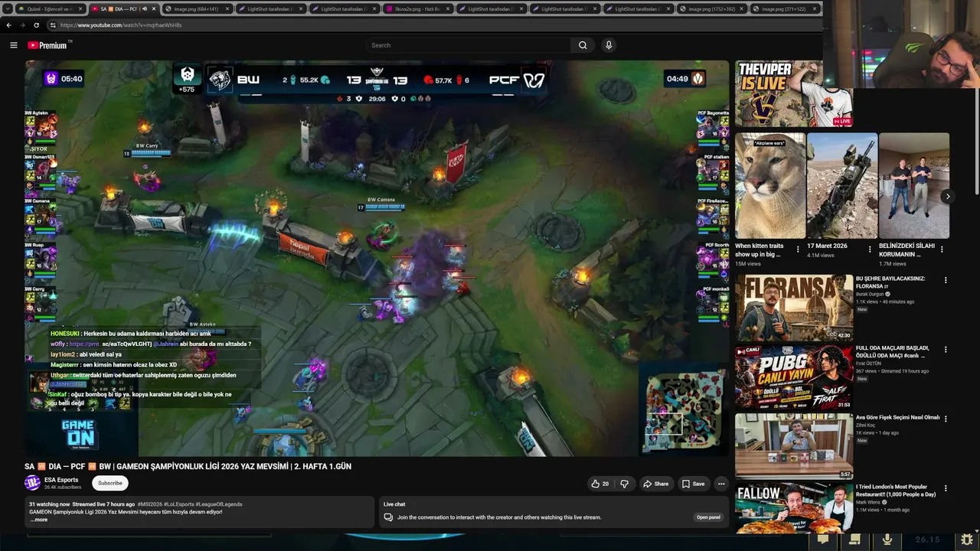The image size is (980, 551).
Task: Click the video title SA DIA — PCF BW
Action: pos(188,466)
